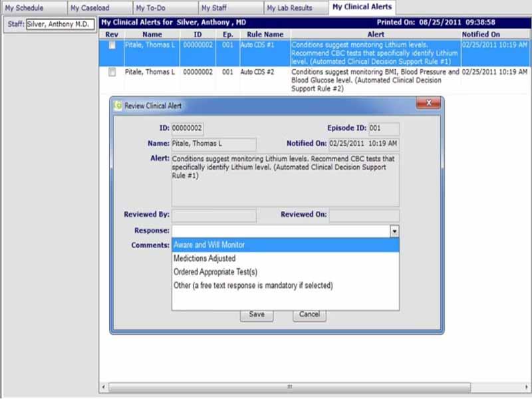Click the Staff field containing Silver, Anthony M.D.

coord(61,24)
